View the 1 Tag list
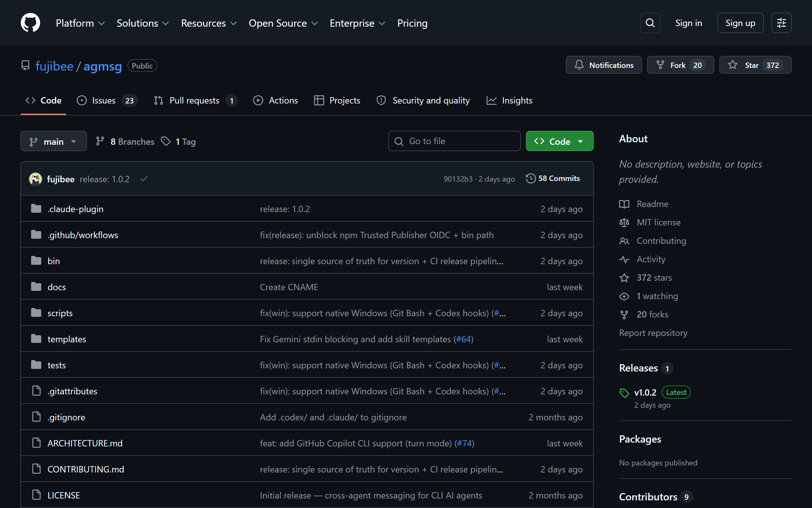 tap(179, 142)
